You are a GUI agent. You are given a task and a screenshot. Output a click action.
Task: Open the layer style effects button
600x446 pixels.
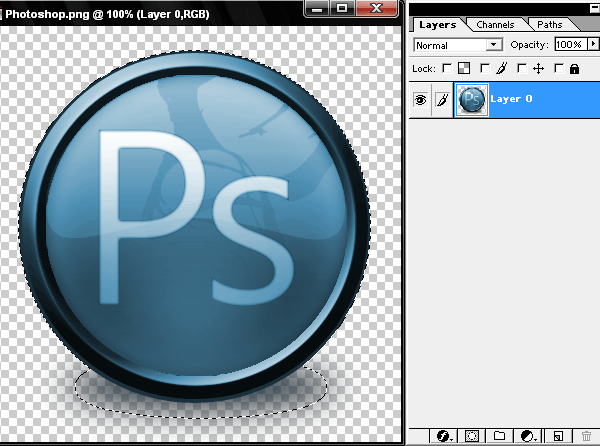[x=444, y=436]
